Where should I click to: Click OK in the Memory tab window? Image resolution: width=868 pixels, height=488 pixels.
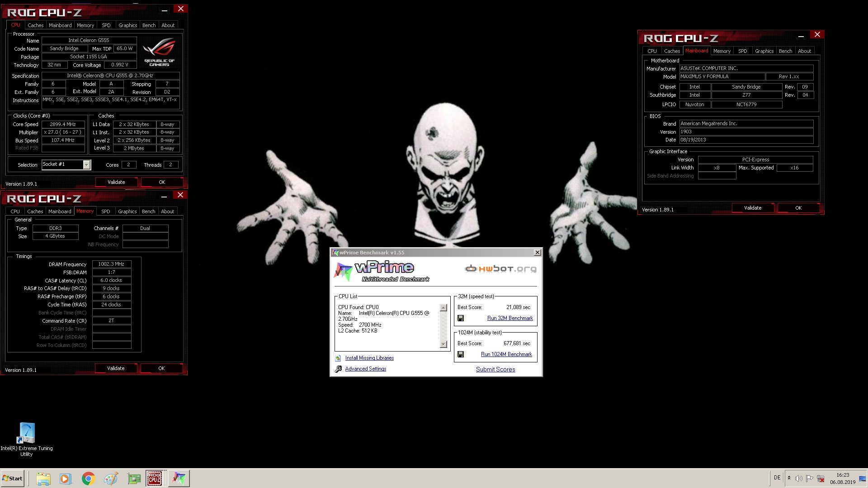(x=161, y=368)
